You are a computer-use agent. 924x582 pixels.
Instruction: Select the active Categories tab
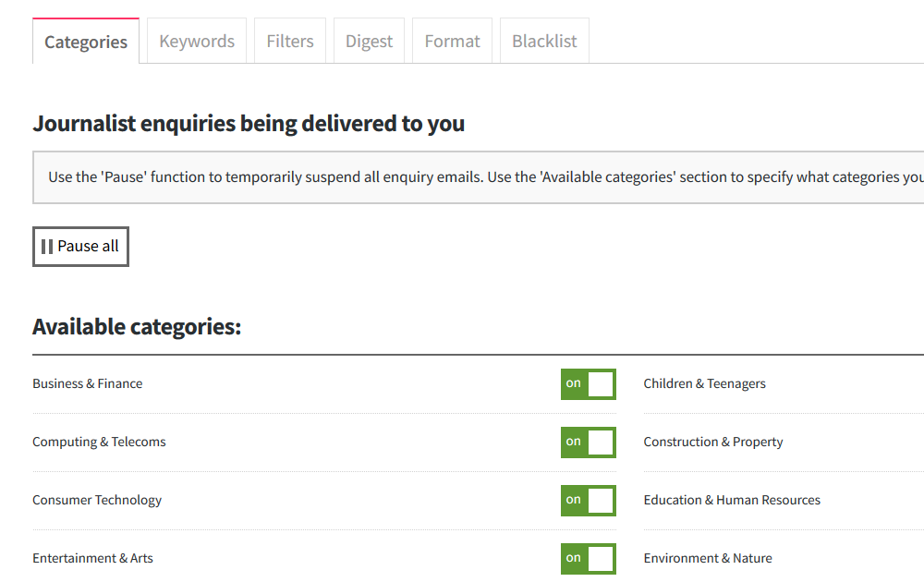(x=86, y=42)
